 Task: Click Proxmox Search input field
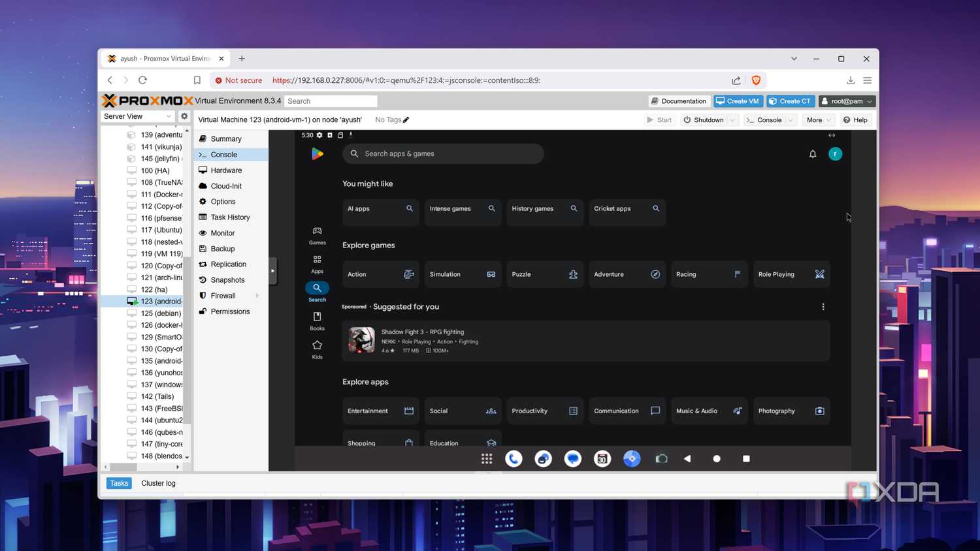(x=331, y=101)
